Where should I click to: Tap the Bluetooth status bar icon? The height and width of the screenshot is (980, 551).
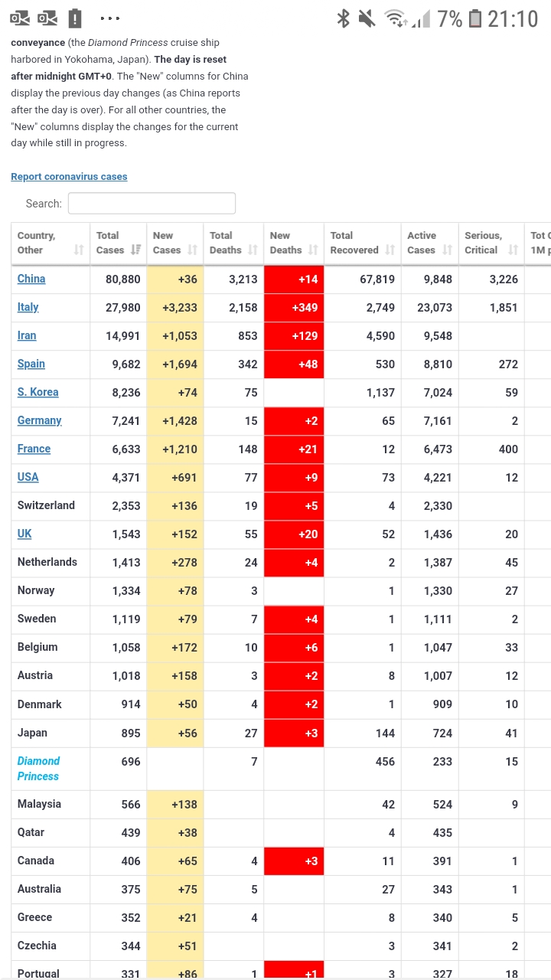pyautogui.click(x=344, y=18)
